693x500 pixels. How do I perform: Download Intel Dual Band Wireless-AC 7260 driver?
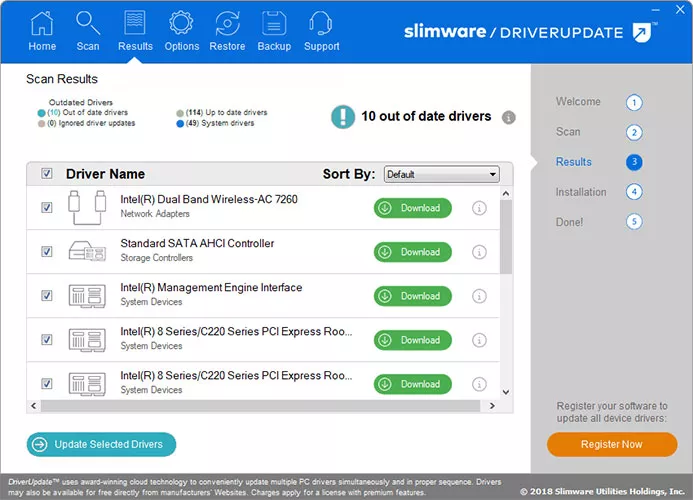(x=413, y=208)
